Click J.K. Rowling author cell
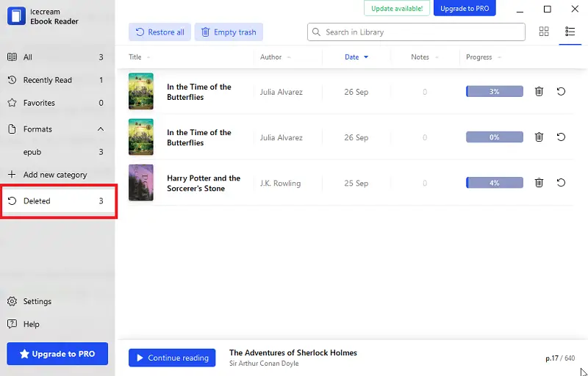This screenshot has height=376, width=588. 281,183
